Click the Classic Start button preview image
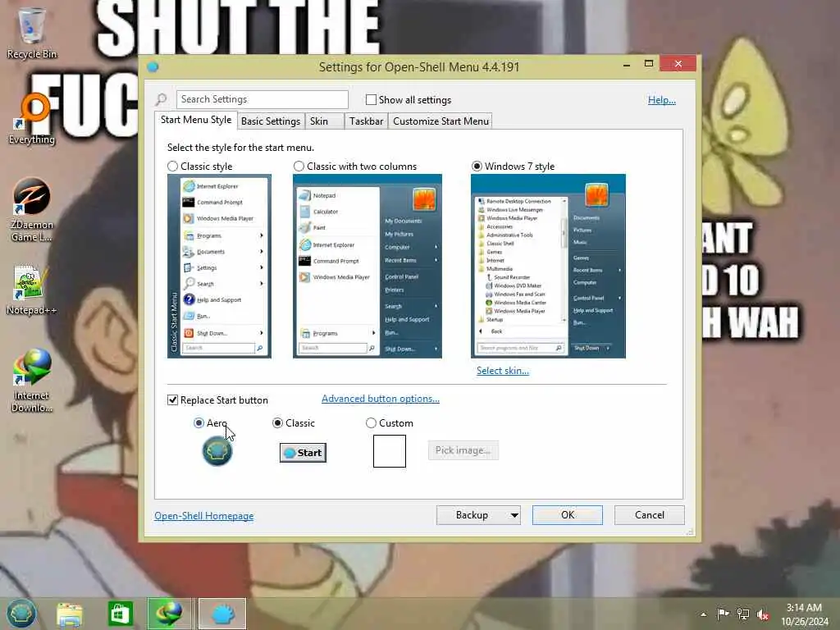Screen dimensions: 840x630 [303, 453]
